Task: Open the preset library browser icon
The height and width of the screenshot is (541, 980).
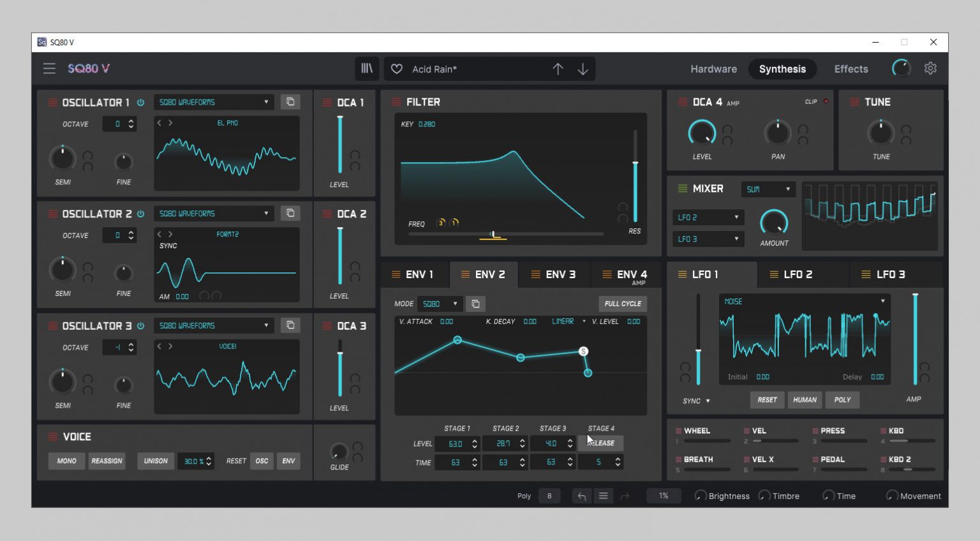Action: (x=367, y=68)
